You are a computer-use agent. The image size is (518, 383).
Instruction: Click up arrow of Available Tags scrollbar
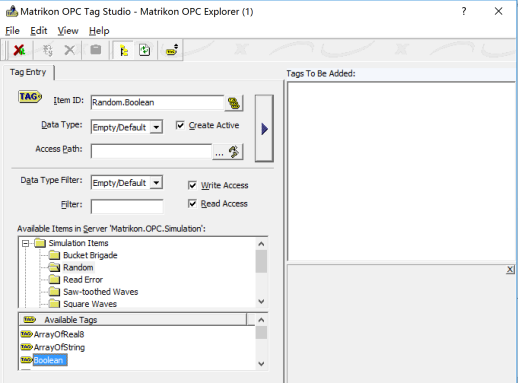click(261, 320)
